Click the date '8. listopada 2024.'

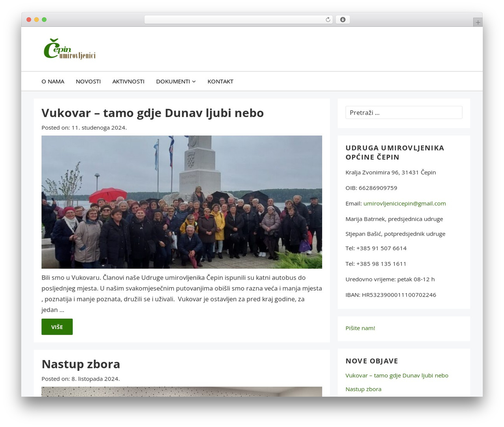pos(96,379)
